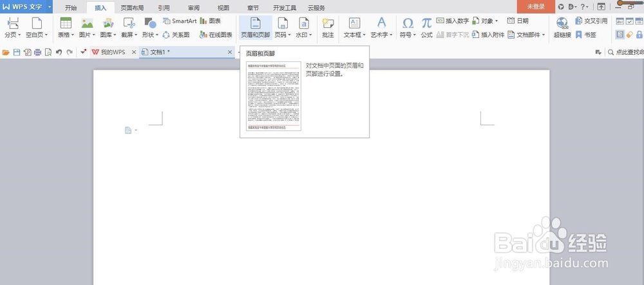Switch to the 章节 ribbon tab
The width and height of the screenshot is (644, 285).
tap(253, 8)
